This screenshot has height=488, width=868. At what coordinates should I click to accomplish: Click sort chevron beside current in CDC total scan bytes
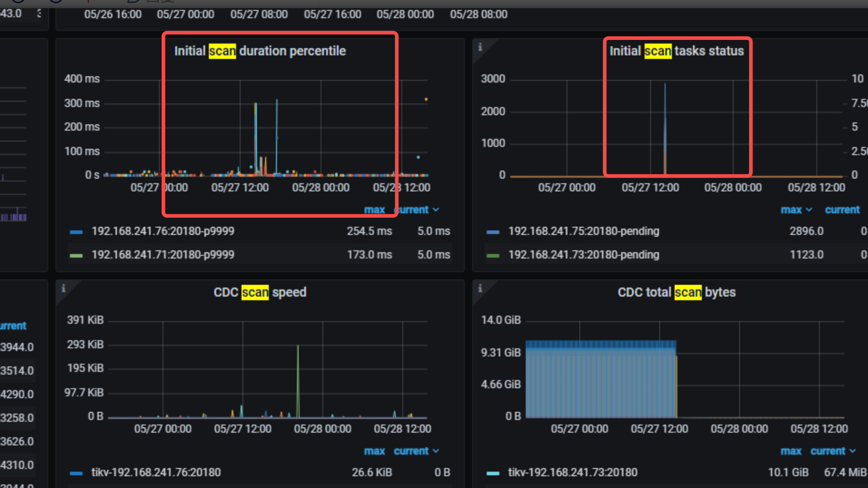pyautogui.click(x=852, y=451)
